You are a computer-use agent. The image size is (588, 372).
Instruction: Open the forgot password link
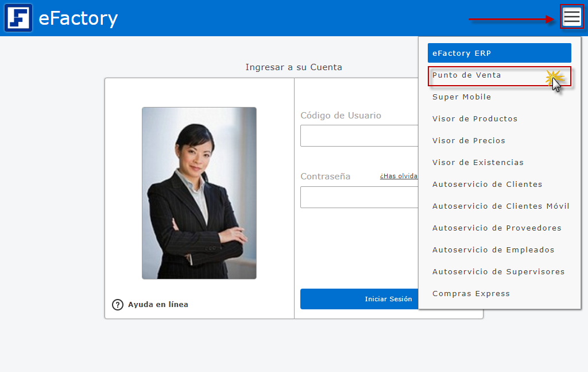pos(399,176)
